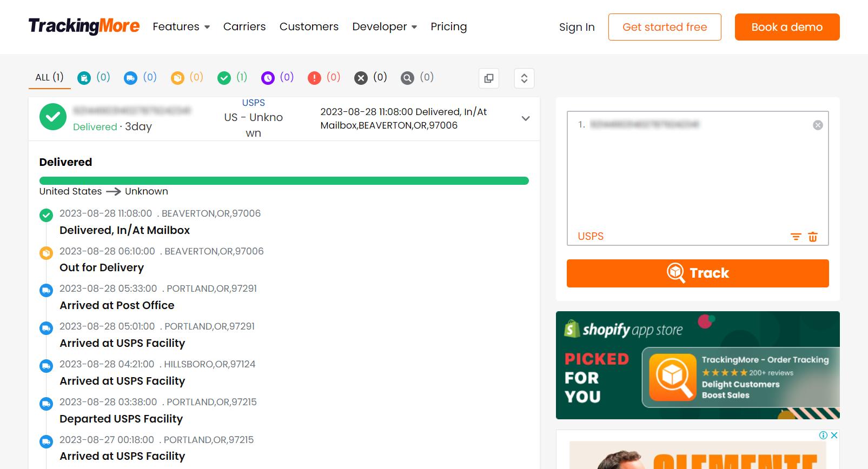
Task: Click the Delivered, In/At Mailbox event icon
Action: click(47, 215)
